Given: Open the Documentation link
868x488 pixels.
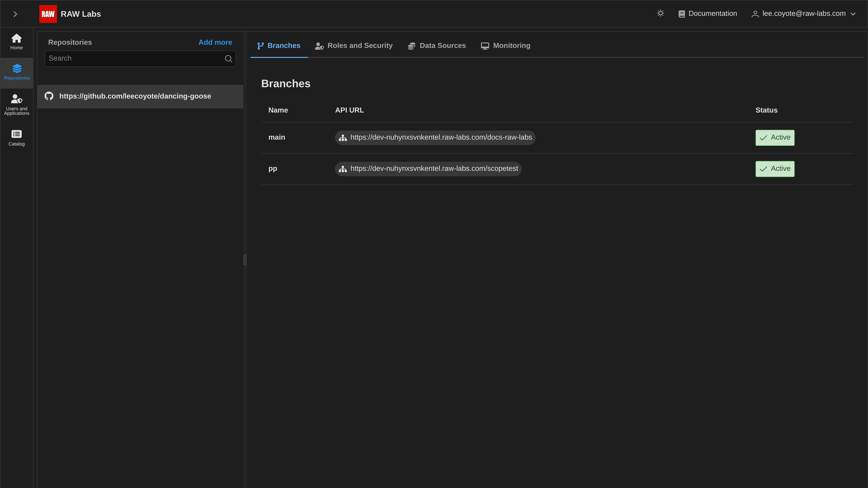Looking at the screenshot, I should click(708, 14).
